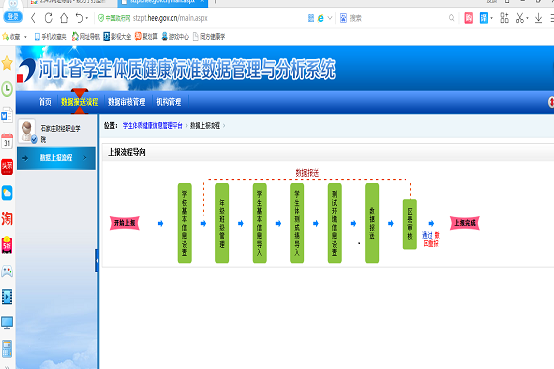
Task: Click the yellow star favorites sidebar icon
Action: (x=7, y=64)
